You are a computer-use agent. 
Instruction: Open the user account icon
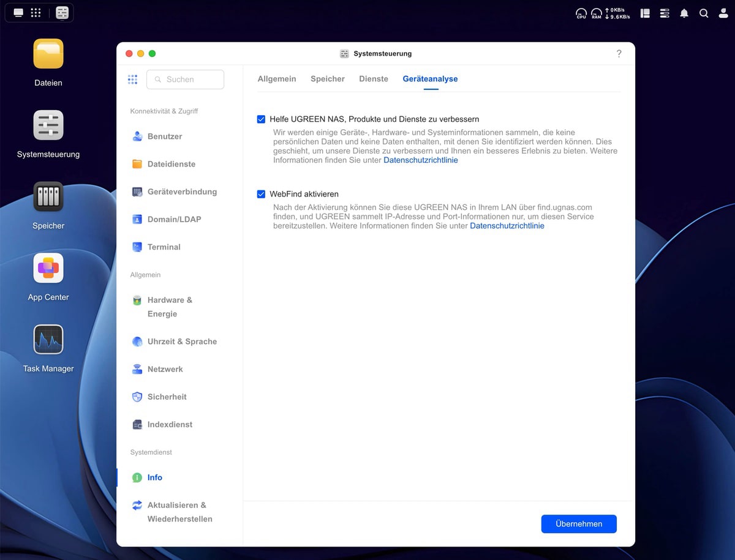tap(723, 13)
